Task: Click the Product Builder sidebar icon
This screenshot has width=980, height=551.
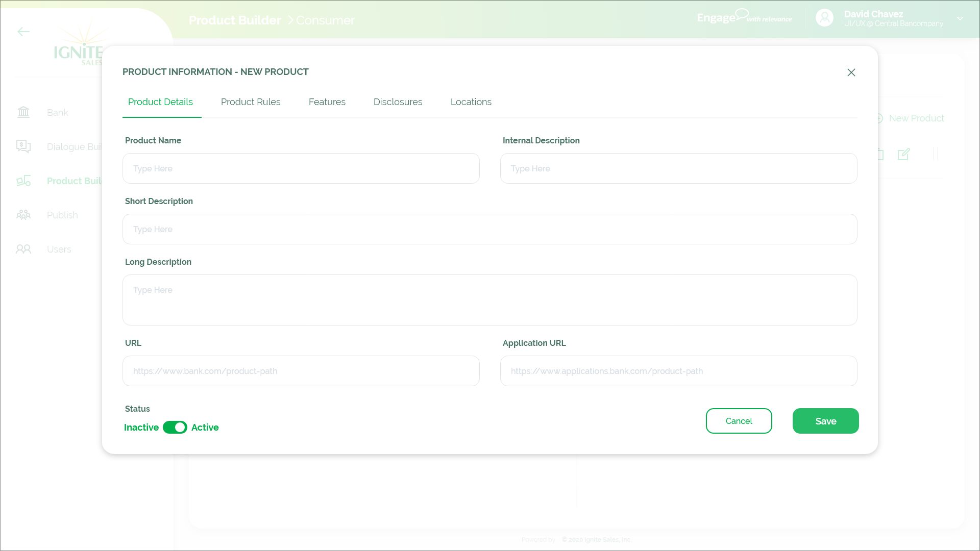Action: point(23,181)
